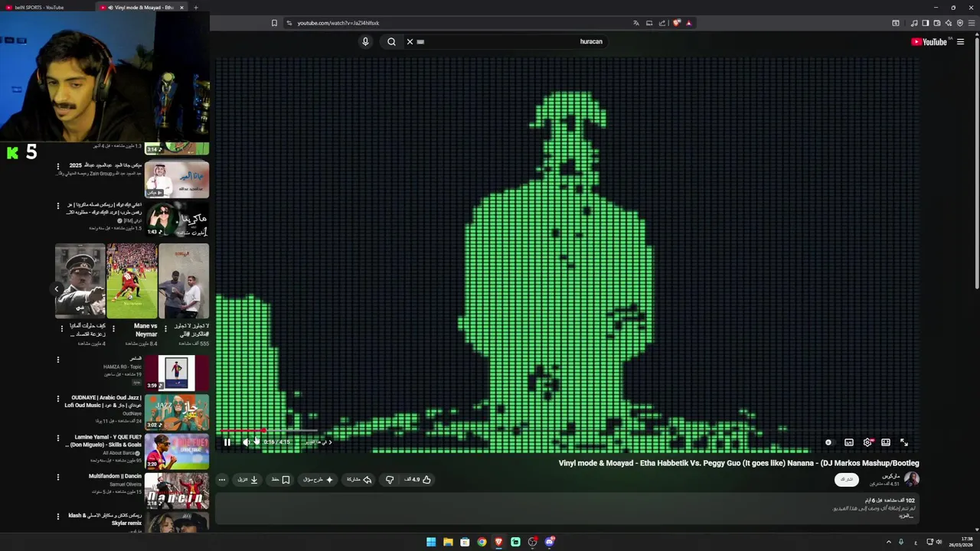This screenshot has width=980, height=551.
Task: Translate page via address bar icon
Action: (635, 23)
